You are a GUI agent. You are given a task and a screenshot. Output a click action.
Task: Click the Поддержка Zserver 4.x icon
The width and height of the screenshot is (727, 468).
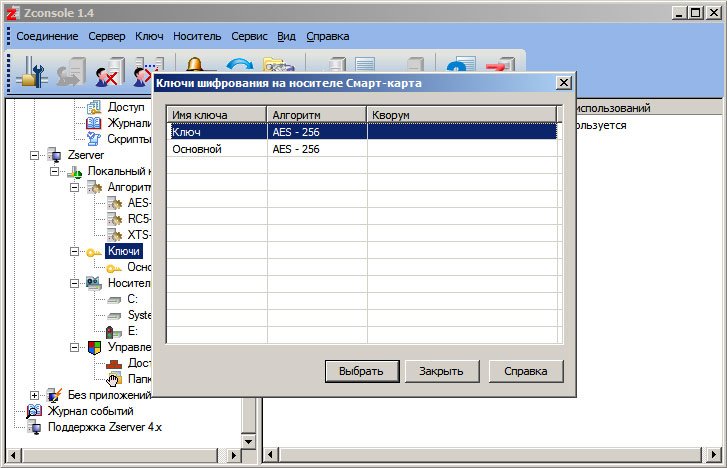tap(34, 427)
